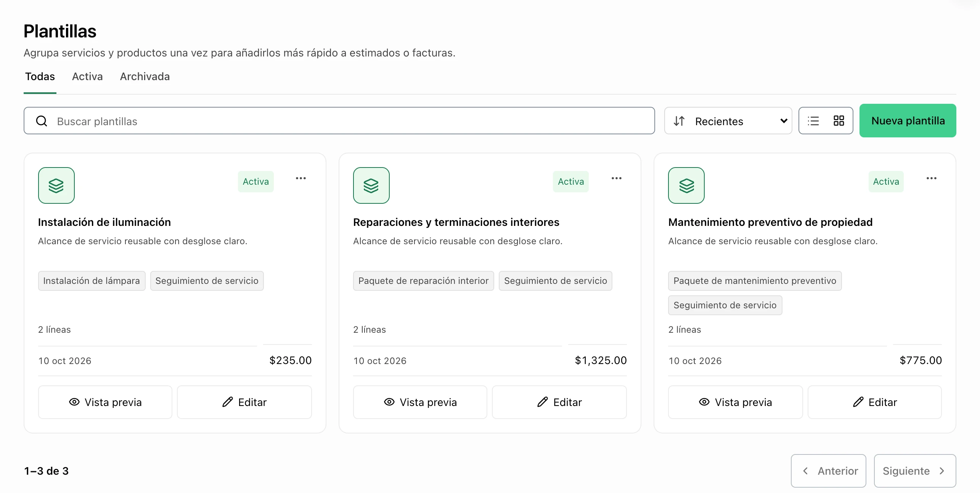This screenshot has width=980, height=493.
Task: Select the Todas tab
Action: click(40, 77)
